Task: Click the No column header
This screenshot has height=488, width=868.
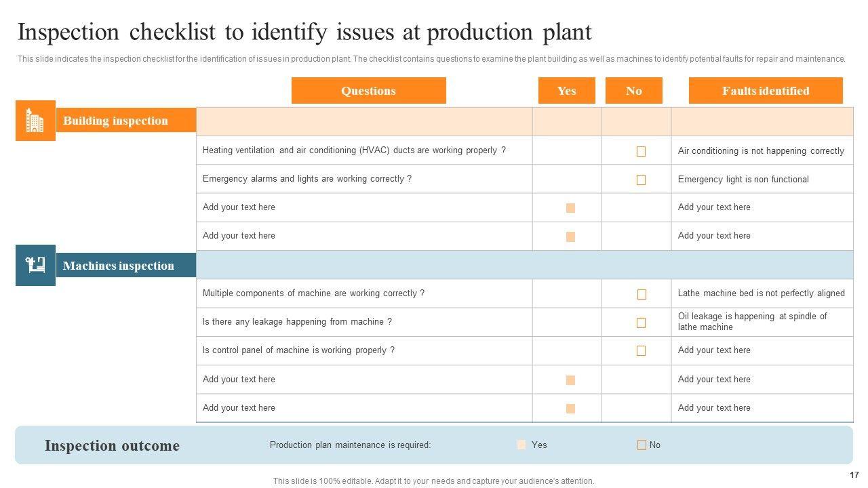Action: pyautogui.click(x=633, y=91)
